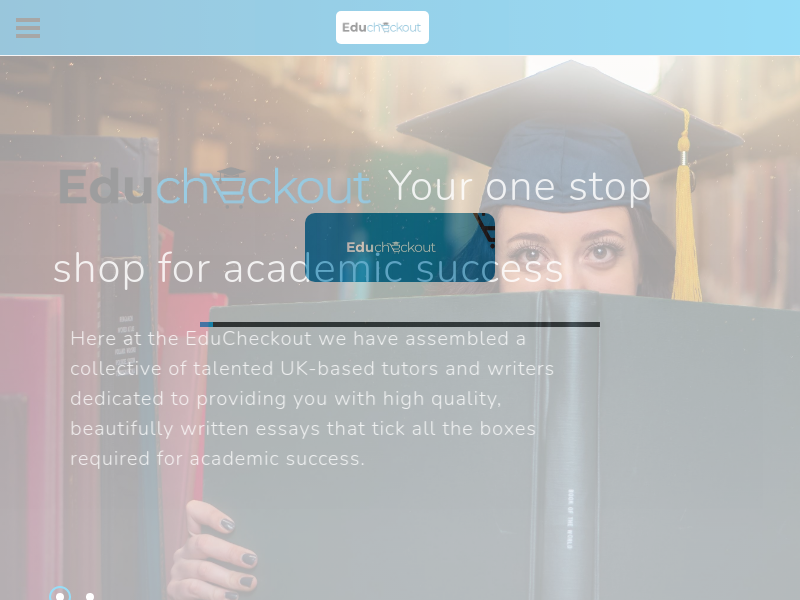Click the shopping cart 'e' in the hero logo
800x600 pixels.
pyautogui.click(x=229, y=191)
